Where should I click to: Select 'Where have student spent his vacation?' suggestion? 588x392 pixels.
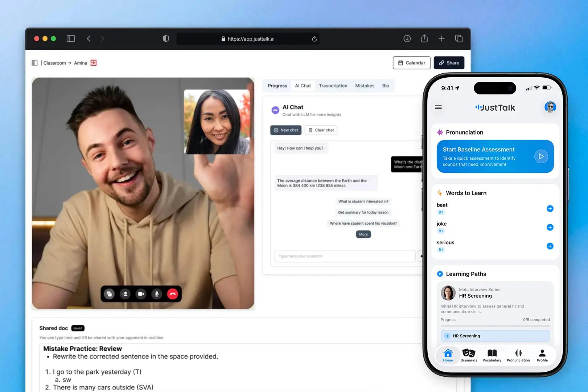point(363,223)
